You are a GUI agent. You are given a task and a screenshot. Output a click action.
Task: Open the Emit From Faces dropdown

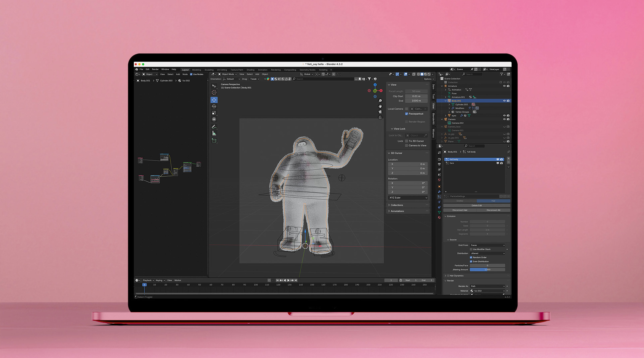click(487, 245)
